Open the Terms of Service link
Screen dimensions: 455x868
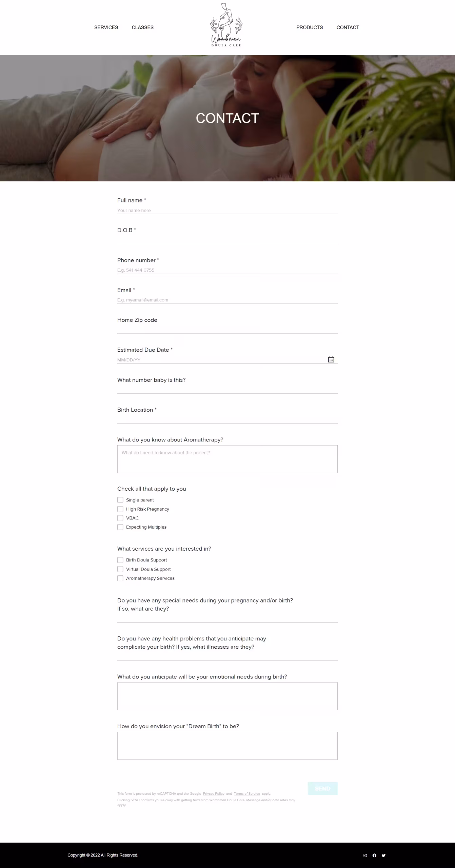(247, 793)
